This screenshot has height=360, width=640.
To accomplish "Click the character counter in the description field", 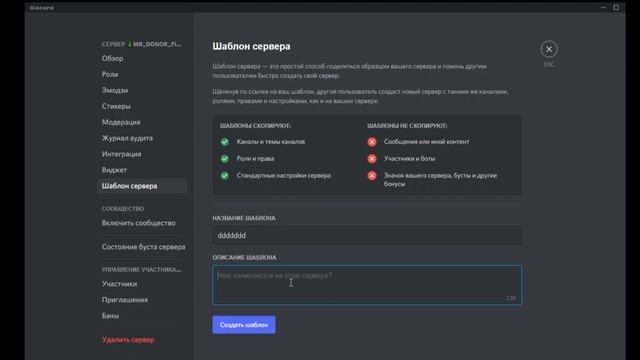I will coord(511,298).
